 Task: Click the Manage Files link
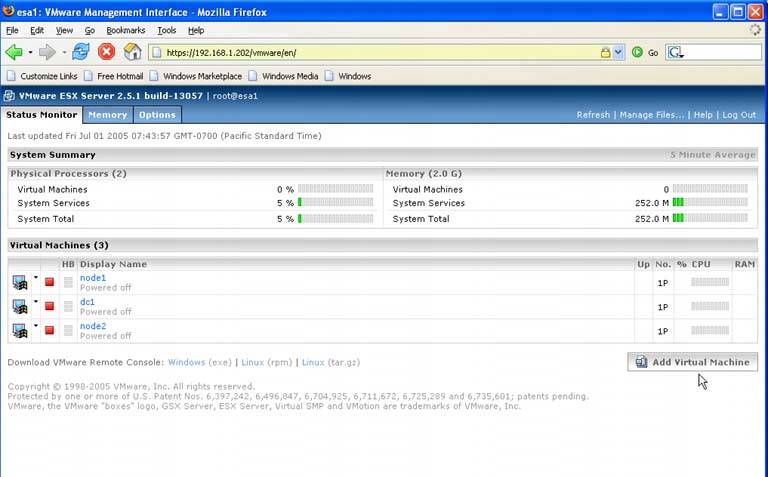coord(651,115)
